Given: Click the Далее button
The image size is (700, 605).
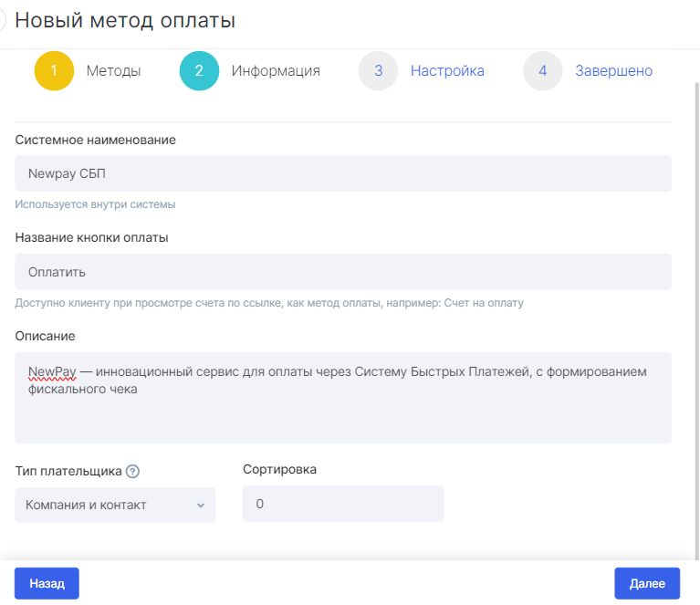Looking at the screenshot, I should pos(647,583).
